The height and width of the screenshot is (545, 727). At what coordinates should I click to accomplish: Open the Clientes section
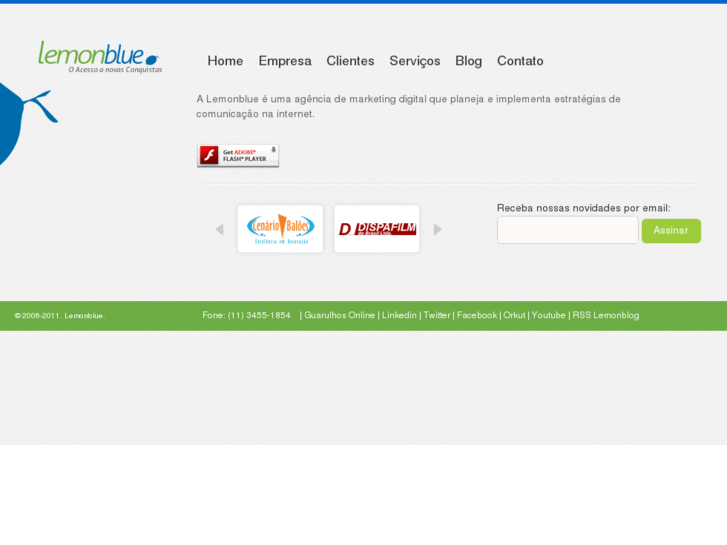click(350, 61)
